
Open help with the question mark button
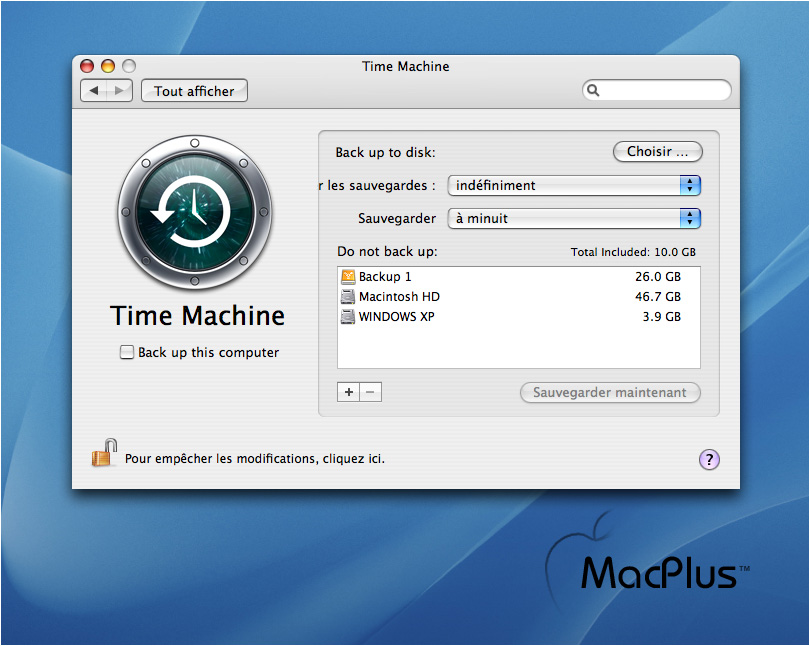click(709, 459)
